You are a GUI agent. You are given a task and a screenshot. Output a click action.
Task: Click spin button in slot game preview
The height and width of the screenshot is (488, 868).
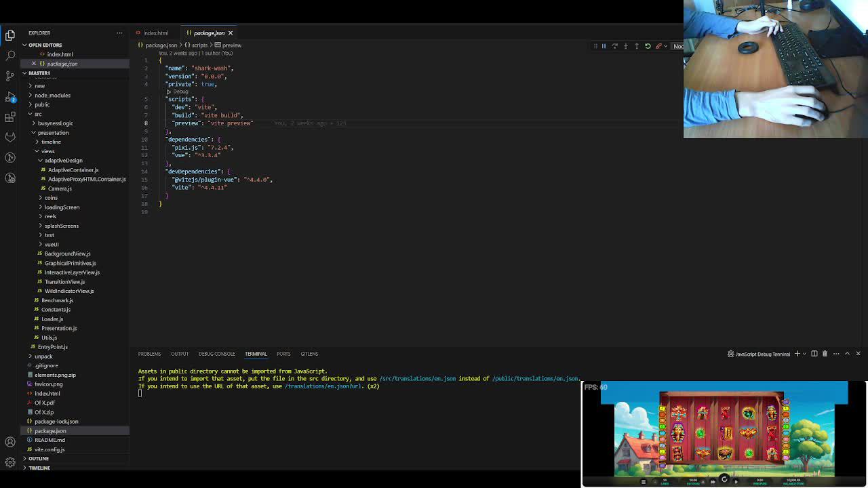pos(724,479)
